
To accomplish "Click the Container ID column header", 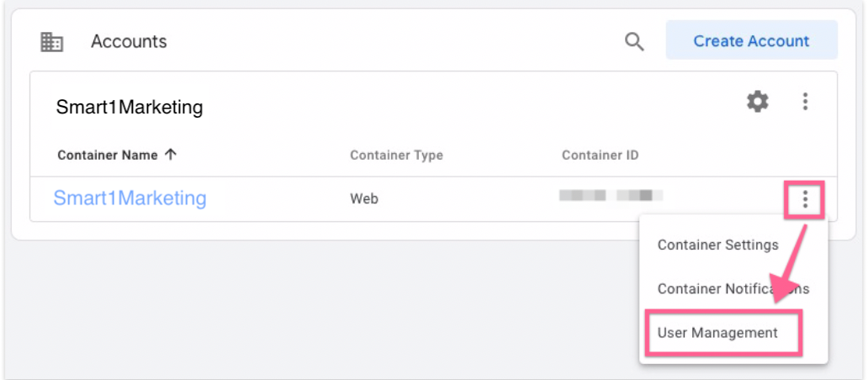I will tap(601, 155).
